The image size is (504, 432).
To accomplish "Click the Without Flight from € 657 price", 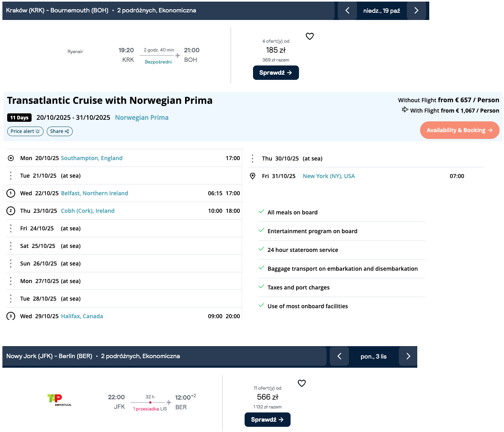I will pyautogui.click(x=448, y=100).
